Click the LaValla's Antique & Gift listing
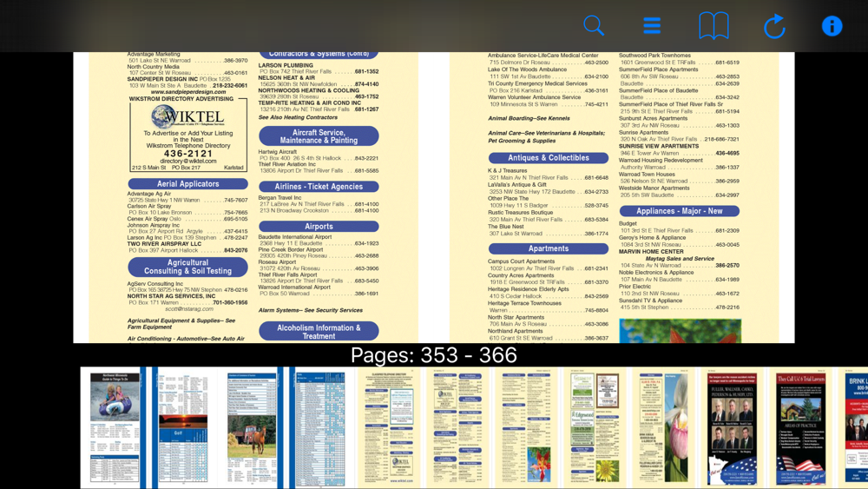 [x=548, y=188]
